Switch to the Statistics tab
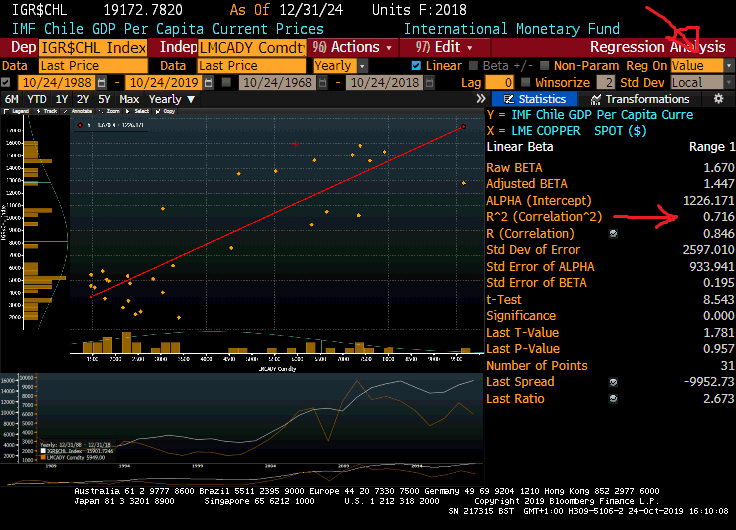 click(x=535, y=99)
